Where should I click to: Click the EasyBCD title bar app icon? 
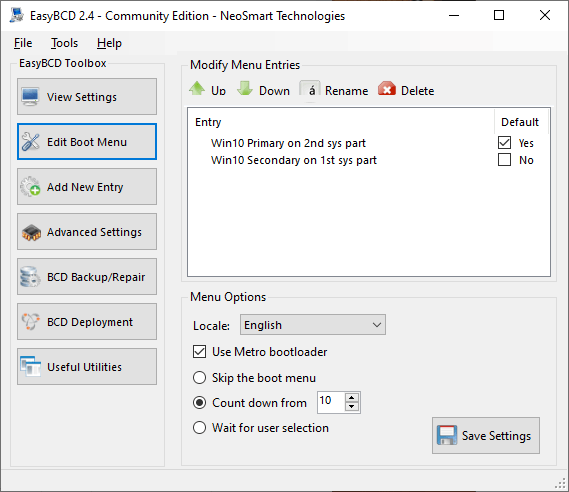click(x=17, y=15)
